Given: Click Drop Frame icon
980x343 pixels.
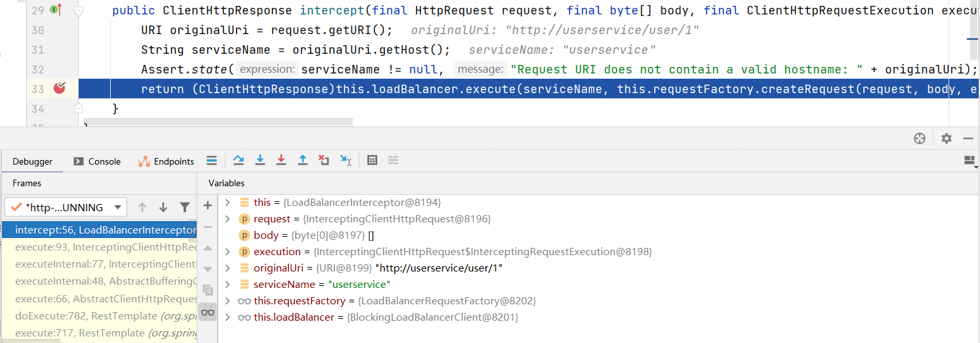Looking at the screenshot, I should pyautogui.click(x=324, y=160).
